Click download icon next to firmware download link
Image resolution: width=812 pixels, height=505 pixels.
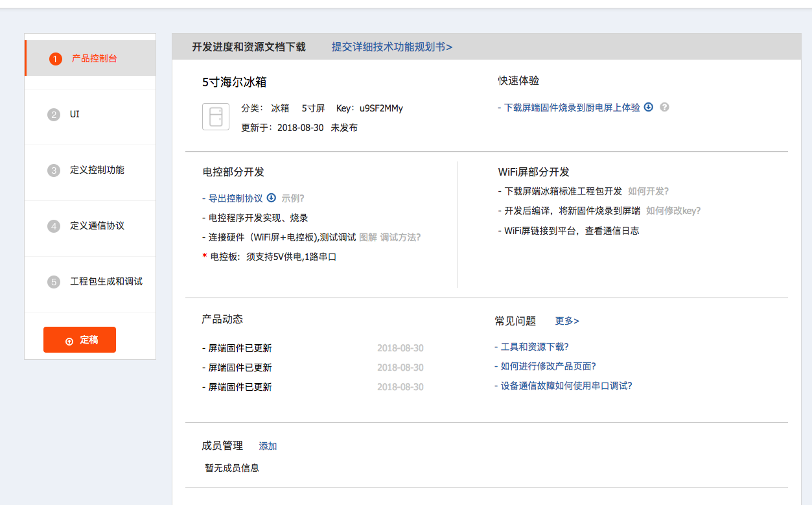(x=649, y=108)
